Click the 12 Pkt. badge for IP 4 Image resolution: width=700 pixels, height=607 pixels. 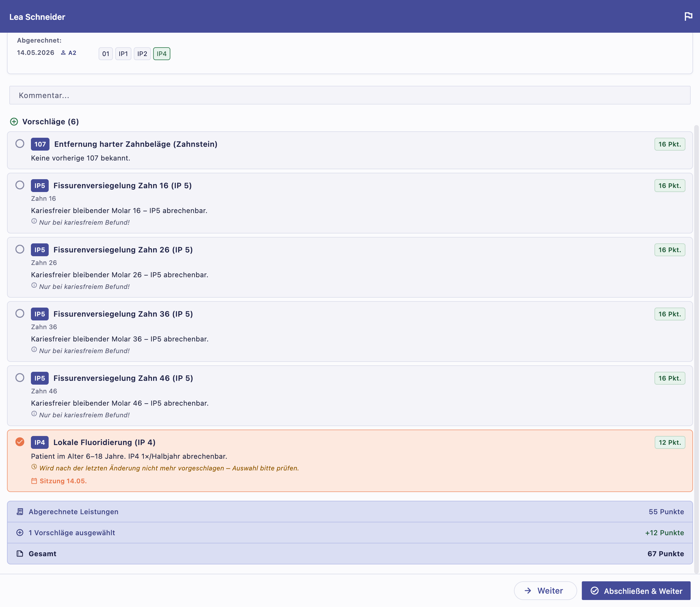[x=670, y=442]
